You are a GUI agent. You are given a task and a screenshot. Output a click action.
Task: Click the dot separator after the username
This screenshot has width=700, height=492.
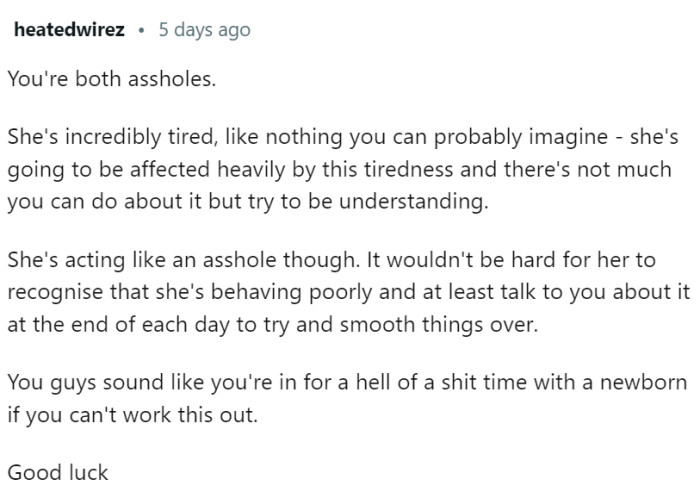click(142, 30)
